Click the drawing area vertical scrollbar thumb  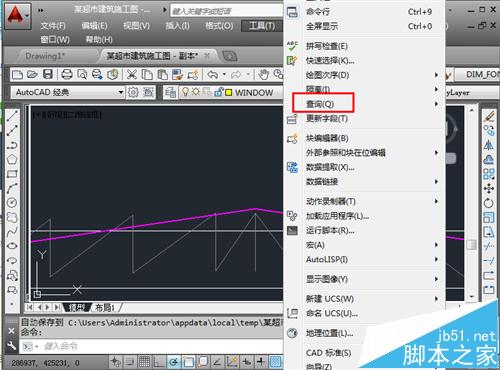tap(471, 244)
